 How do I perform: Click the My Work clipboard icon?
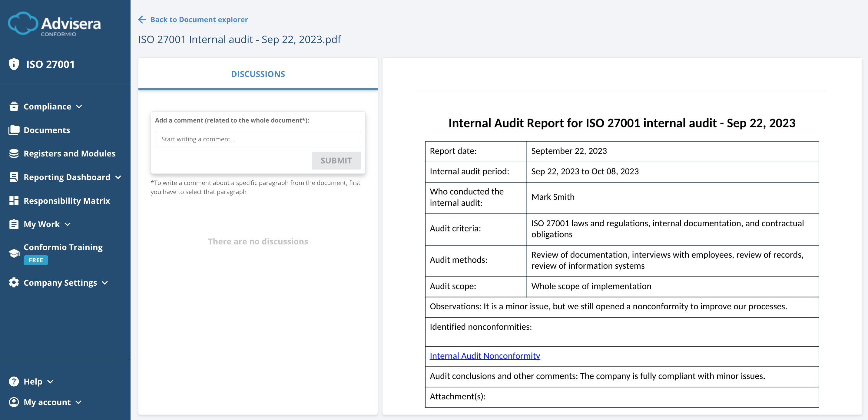pos(14,224)
